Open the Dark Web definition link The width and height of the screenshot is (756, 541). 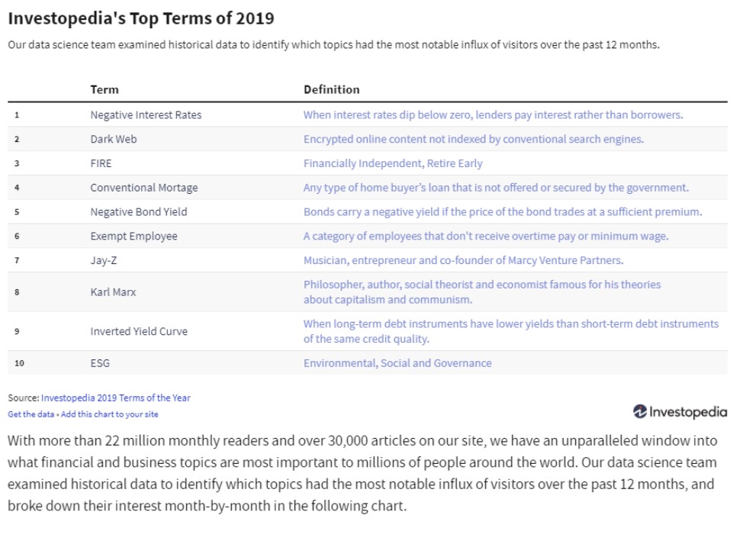(x=474, y=139)
